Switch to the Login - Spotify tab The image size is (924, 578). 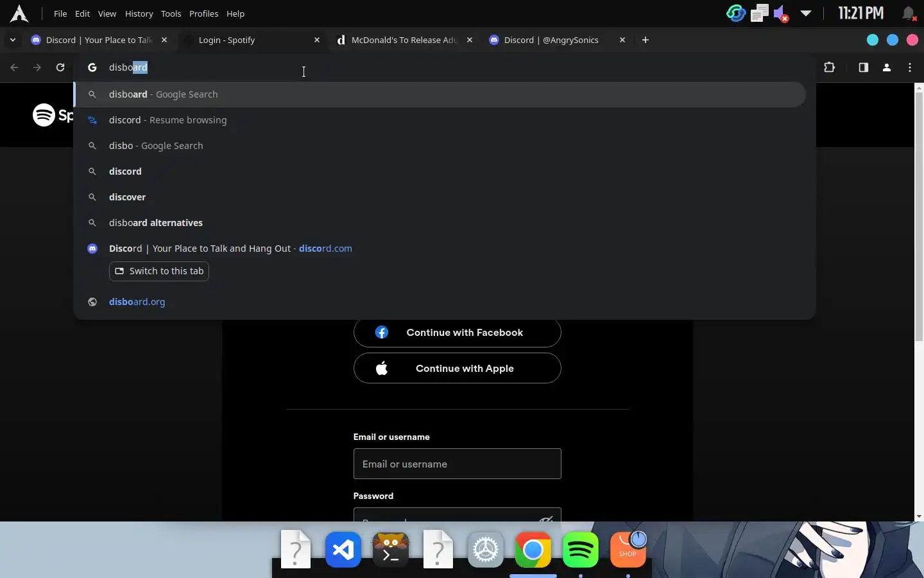coord(251,40)
